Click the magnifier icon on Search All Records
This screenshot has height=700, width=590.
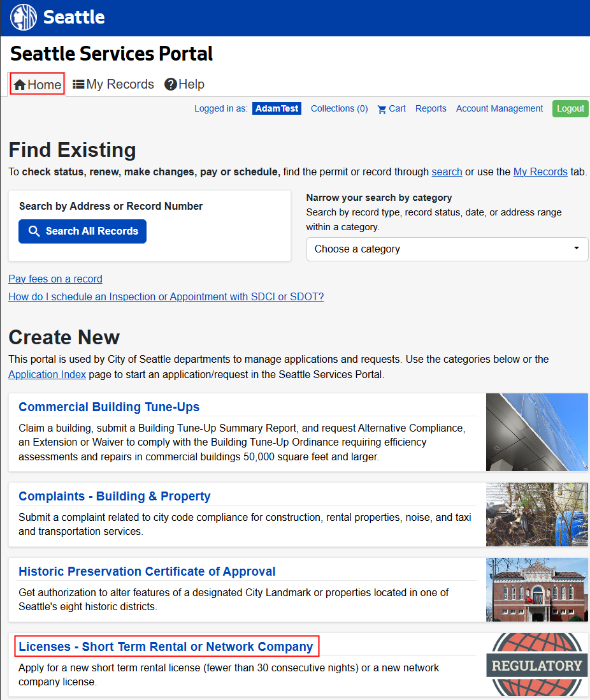(35, 231)
